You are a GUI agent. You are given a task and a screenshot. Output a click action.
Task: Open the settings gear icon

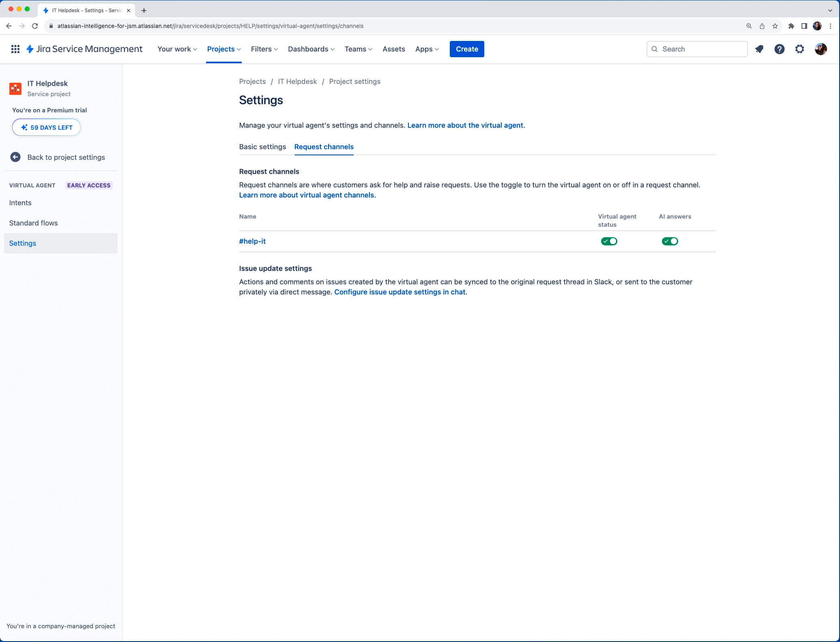[x=800, y=49]
